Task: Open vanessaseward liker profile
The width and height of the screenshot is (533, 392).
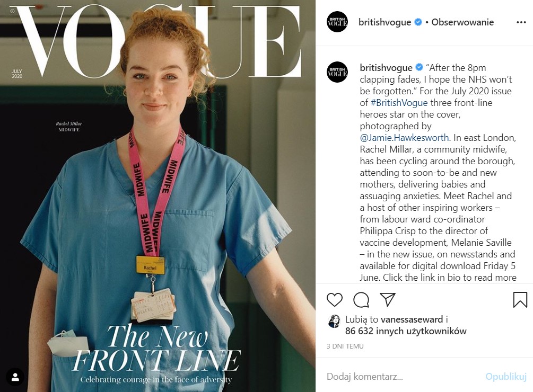Action: (x=412, y=319)
